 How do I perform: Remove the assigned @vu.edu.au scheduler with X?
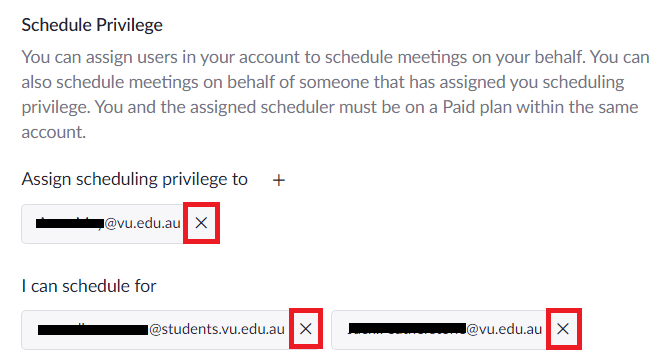coord(201,223)
